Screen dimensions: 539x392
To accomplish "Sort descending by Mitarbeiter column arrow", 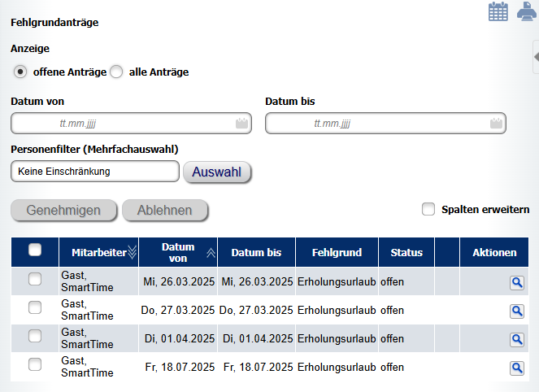I will (132, 252).
